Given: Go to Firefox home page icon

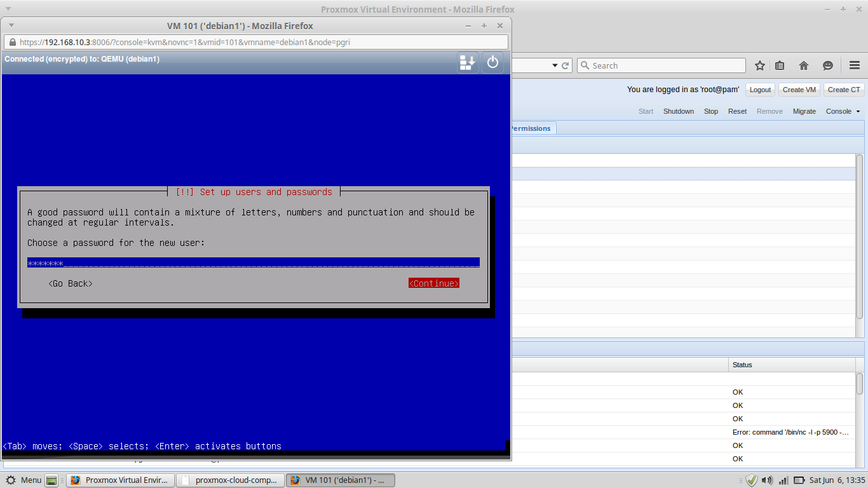Looking at the screenshot, I should [x=804, y=65].
